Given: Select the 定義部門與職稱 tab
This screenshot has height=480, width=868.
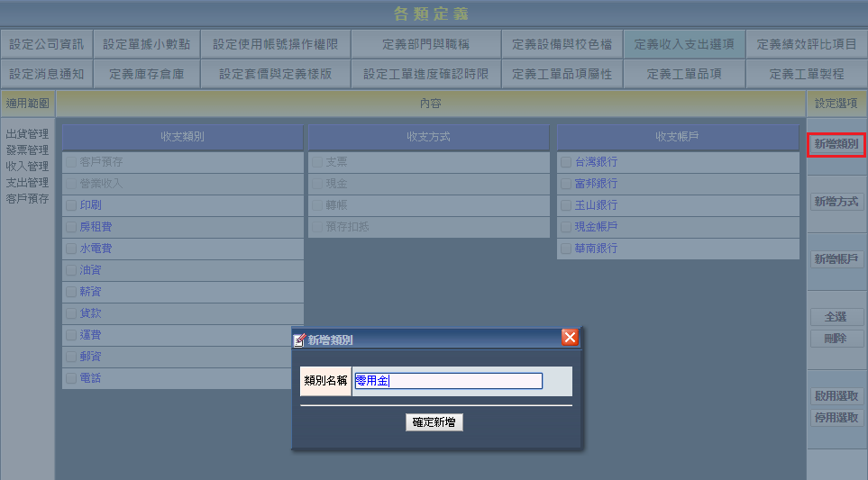Looking at the screenshot, I should pyautogui.click(x=425, y=43).
